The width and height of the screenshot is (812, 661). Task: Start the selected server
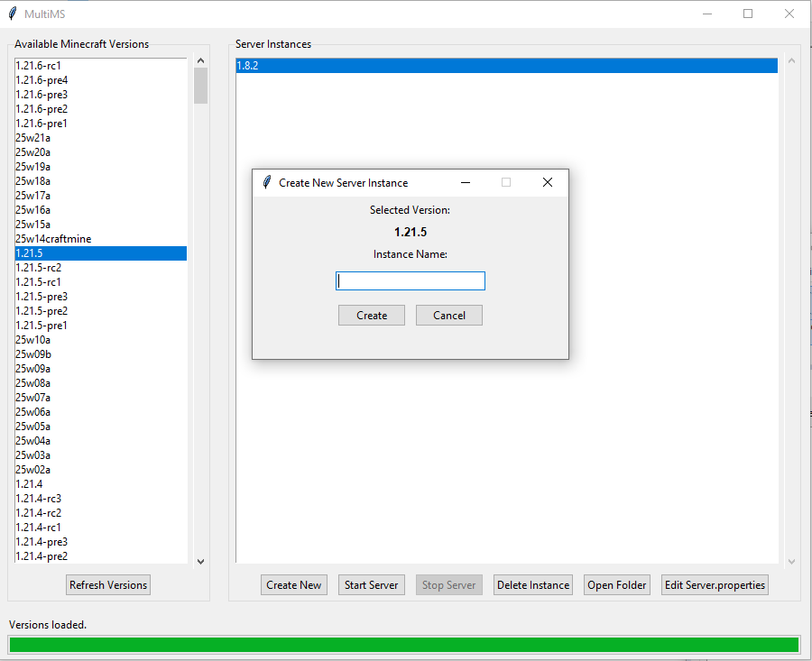(x=372, y=585)
